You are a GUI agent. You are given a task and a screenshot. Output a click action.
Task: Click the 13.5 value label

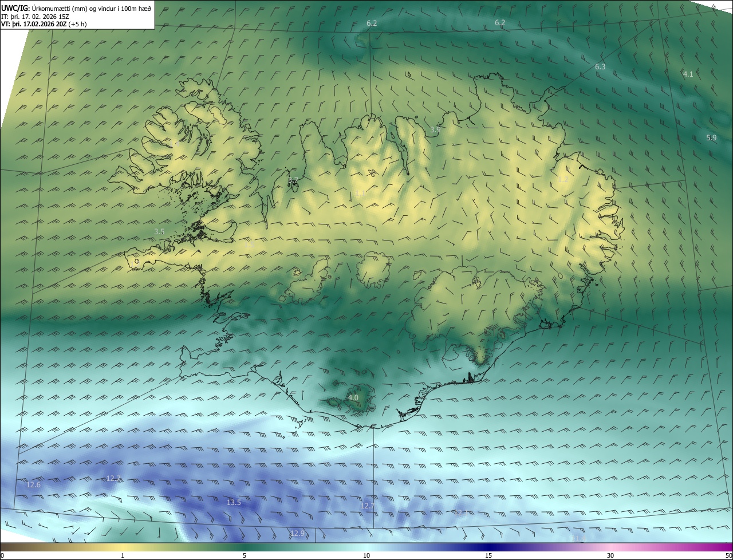click(x=234, y=503)
